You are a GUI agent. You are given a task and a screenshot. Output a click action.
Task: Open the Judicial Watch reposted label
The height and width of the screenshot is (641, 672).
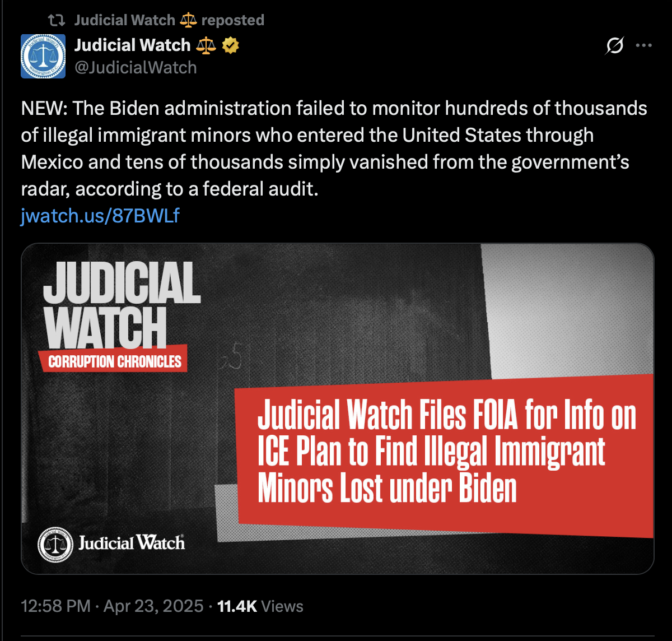pyautogui.click(x=169, y=20)
